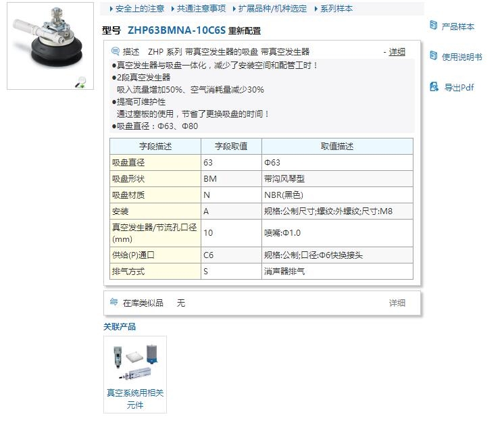
Task: Click the Φ6快换接头 description cell
Action: 337,255
